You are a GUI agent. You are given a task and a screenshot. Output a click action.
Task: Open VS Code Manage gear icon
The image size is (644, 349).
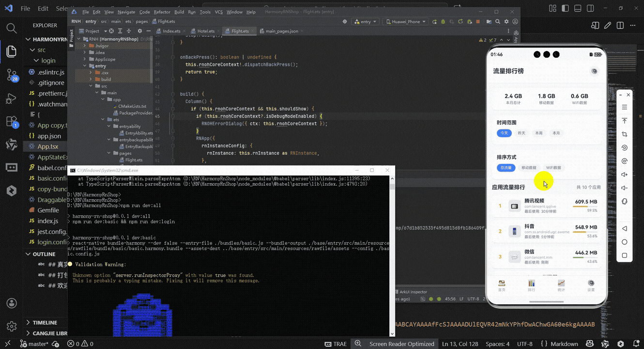tap(12, 326)
